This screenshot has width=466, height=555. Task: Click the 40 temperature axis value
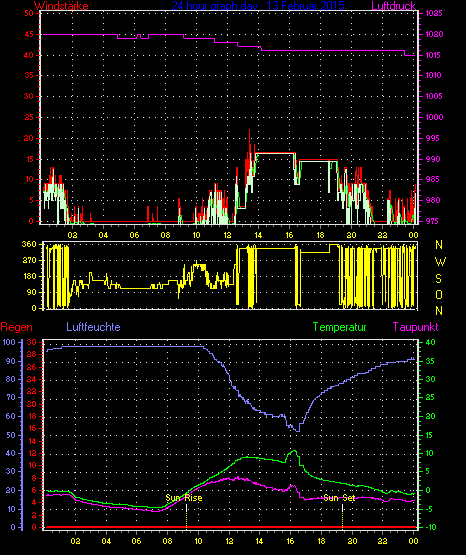pyautogui.click(x=430, y=342)
